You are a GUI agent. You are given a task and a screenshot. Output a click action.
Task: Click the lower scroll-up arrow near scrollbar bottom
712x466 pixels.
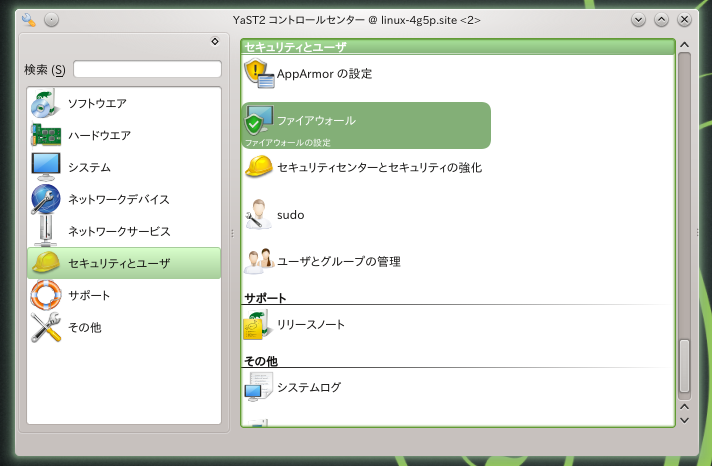coord(685,407)
